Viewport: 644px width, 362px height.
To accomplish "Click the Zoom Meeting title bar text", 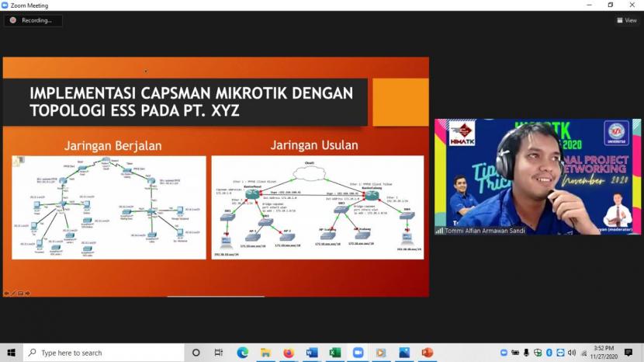I will [29, 5].
